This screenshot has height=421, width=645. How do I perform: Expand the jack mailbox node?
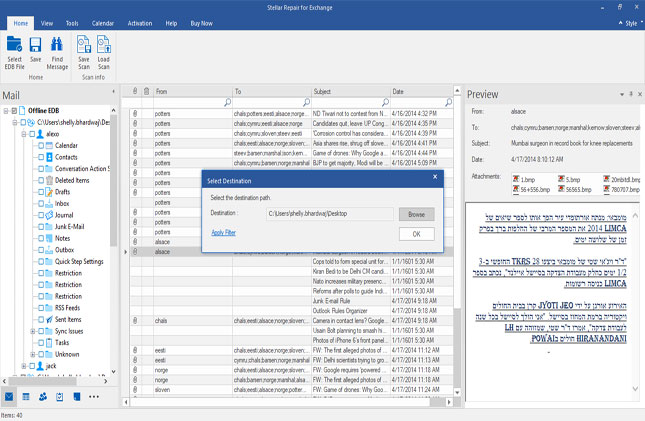(23, 365)
